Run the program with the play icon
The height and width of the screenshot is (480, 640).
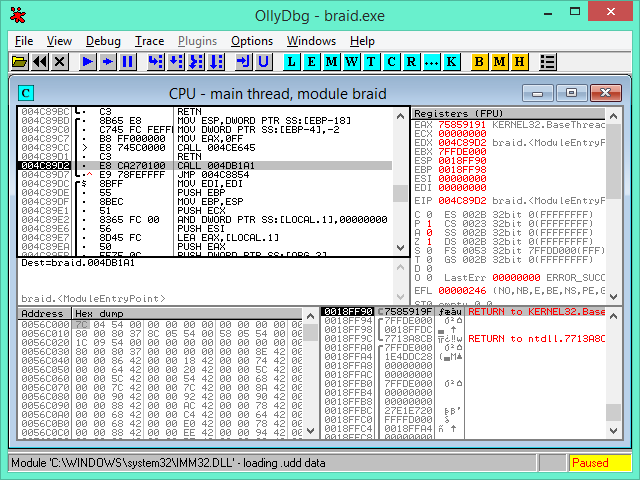(88, 62)
